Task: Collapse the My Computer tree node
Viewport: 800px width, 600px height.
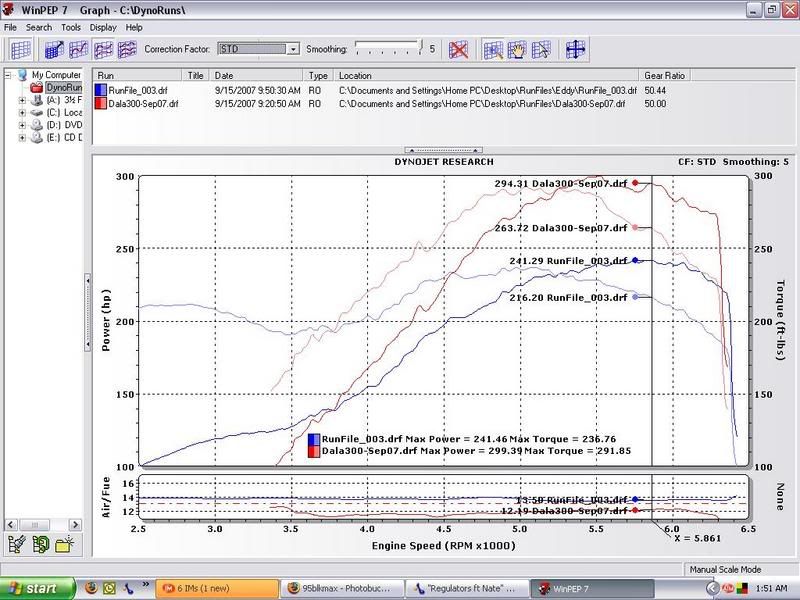Action: coord(10,75)
